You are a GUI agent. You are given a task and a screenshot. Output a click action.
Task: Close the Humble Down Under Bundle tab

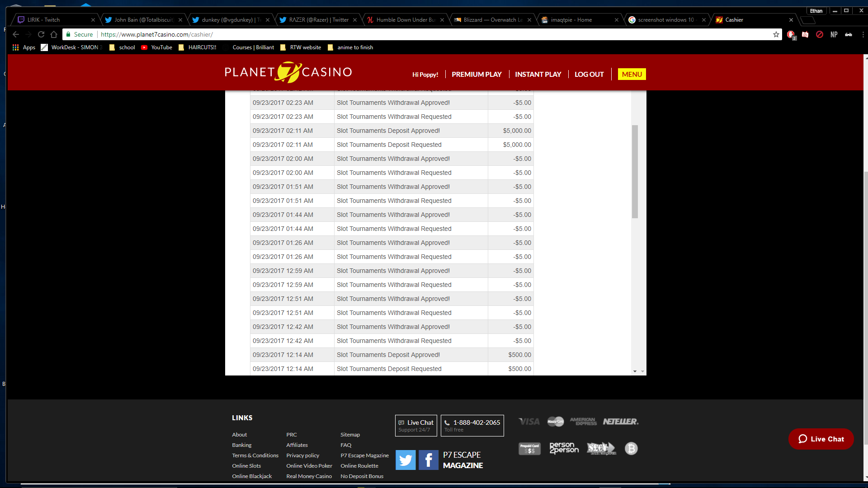(442, 20)
